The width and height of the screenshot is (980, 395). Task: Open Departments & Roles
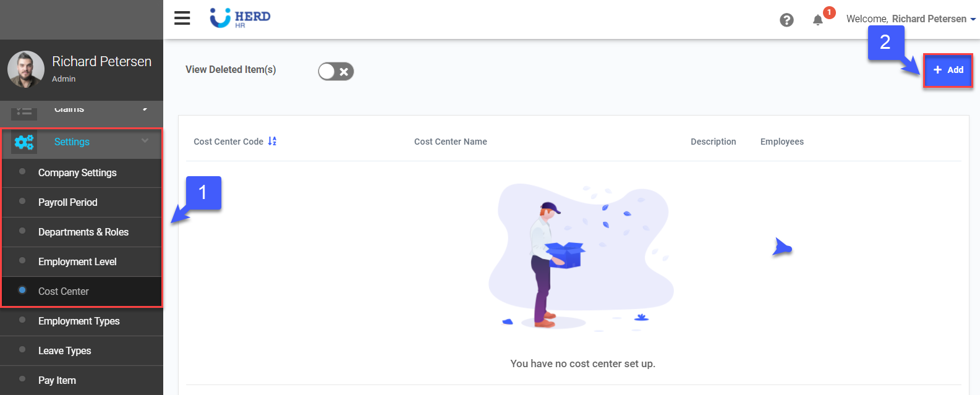[83, 232]
